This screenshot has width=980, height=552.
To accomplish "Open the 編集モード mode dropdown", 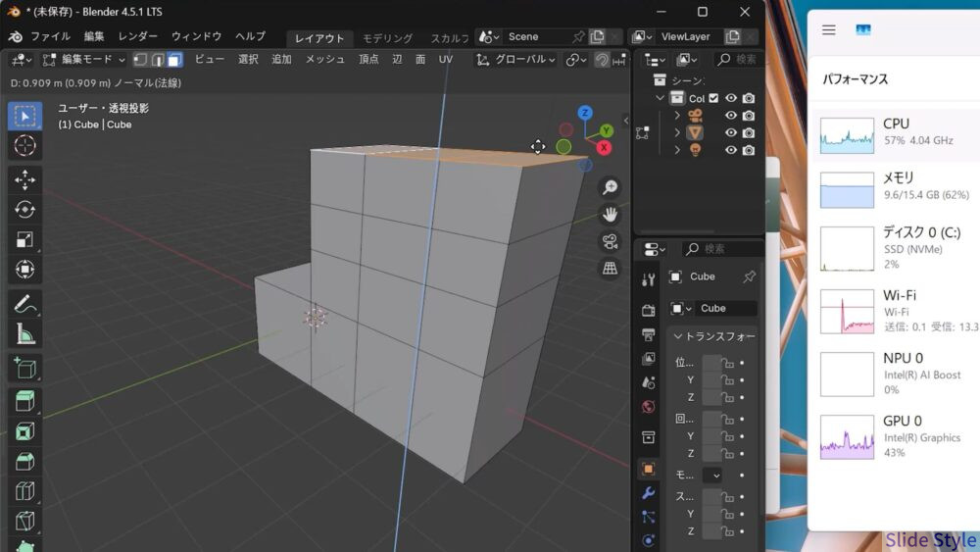I will click(84, 60).
